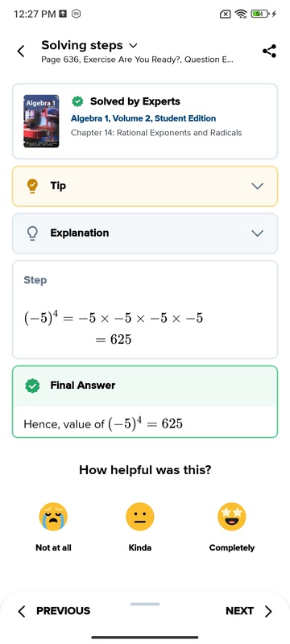Click the Final Answer green checkmark badge
Screen dimensions: 290x644
pyautogui.click(x=32, y=386)
